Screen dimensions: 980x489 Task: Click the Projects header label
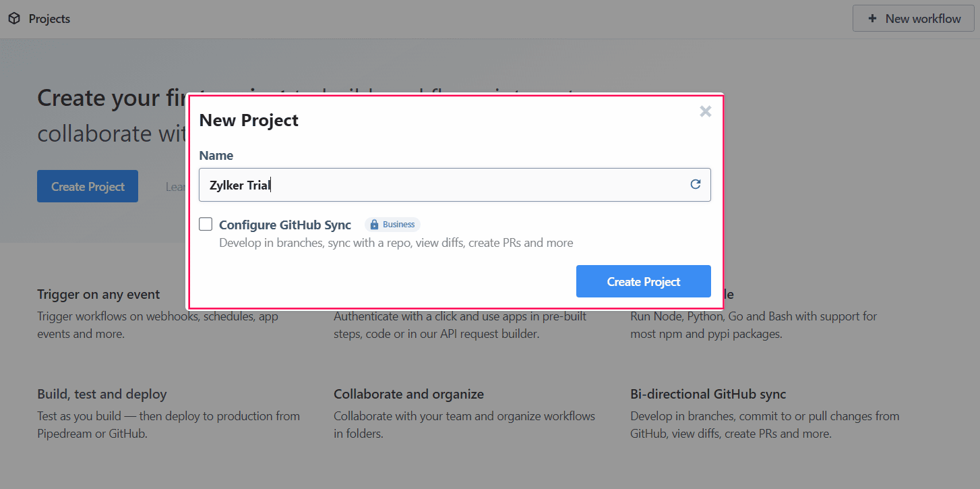click(49, 19)
